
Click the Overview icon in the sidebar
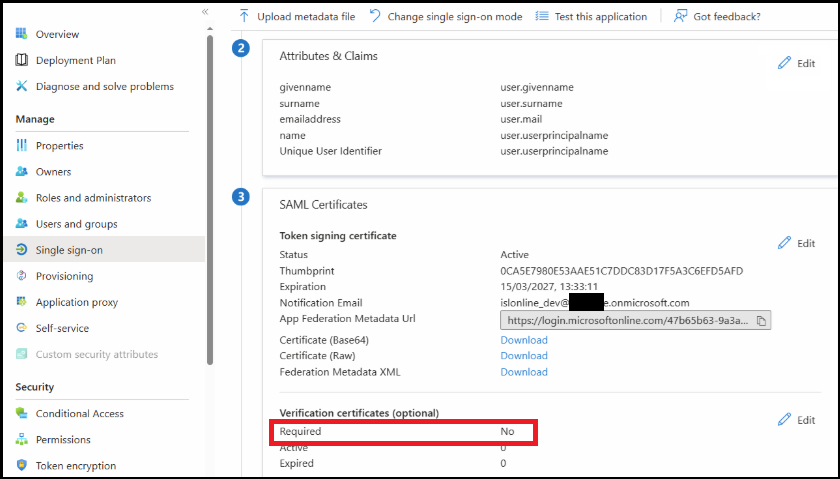[x=21, y=34]
